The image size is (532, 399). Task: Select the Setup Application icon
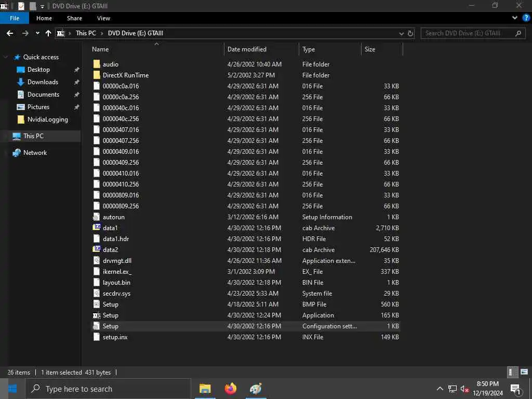tap(97, 315)
